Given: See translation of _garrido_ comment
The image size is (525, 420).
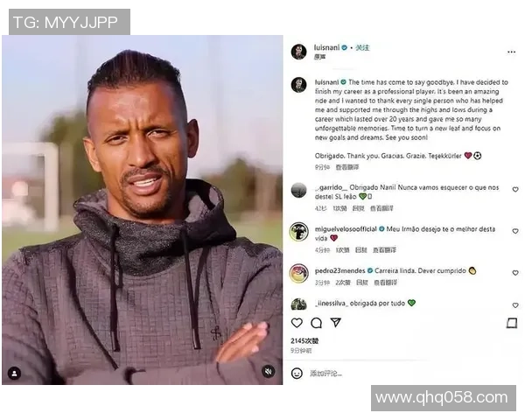Looking at the screenshot, I should [381, 208].
